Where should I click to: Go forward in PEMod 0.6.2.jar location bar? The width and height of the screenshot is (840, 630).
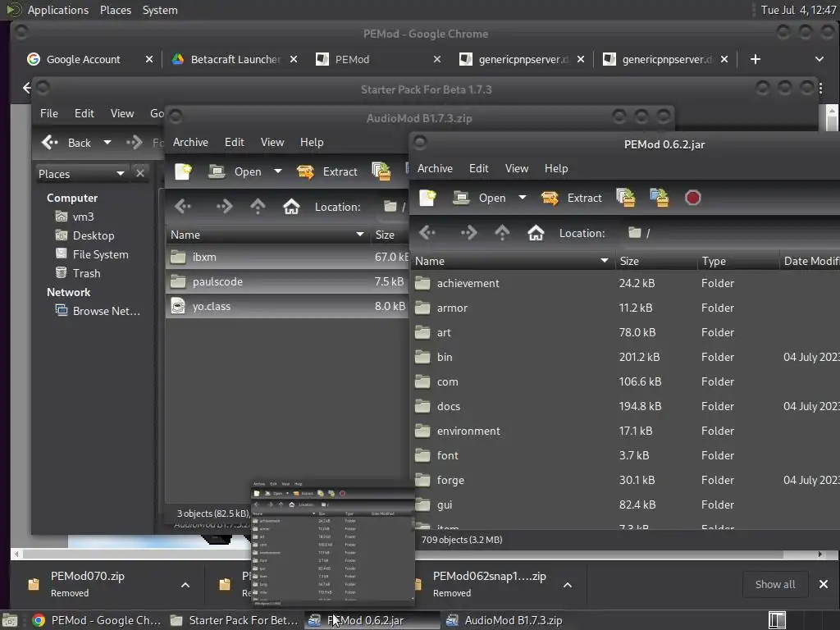tap(468, 232)
